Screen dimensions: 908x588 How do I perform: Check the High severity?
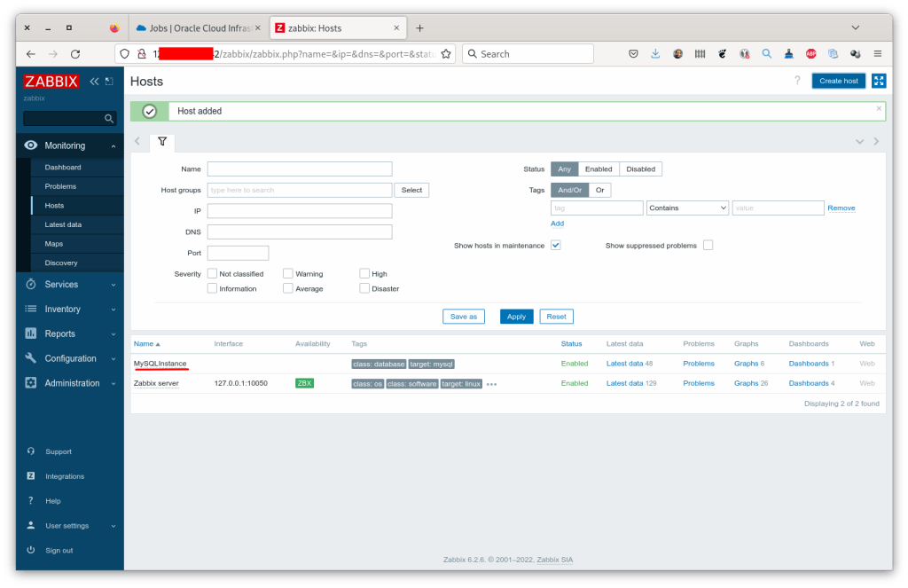coord(364,273)
